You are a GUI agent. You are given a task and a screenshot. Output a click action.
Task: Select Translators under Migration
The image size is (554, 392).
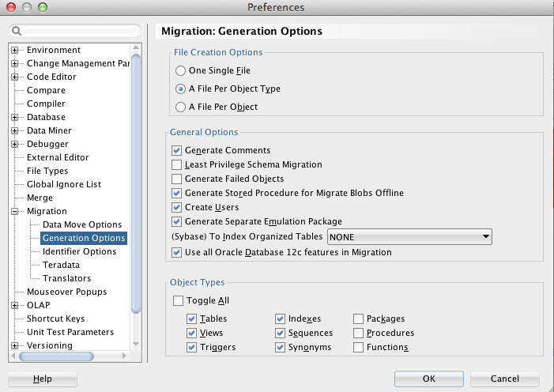tap(66, 278)
